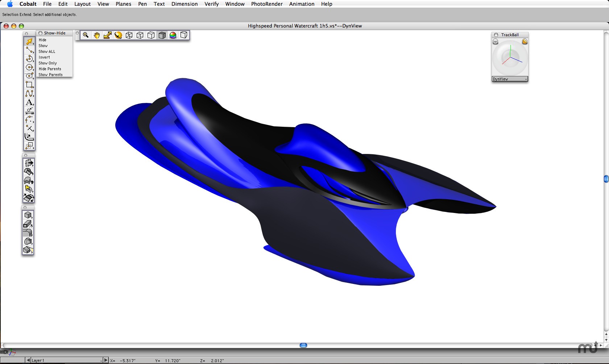The width and height of the screenshot is (609, 364).
Task: Click Hide Parents in Show-Hide palette
Action: coord(50,69)
